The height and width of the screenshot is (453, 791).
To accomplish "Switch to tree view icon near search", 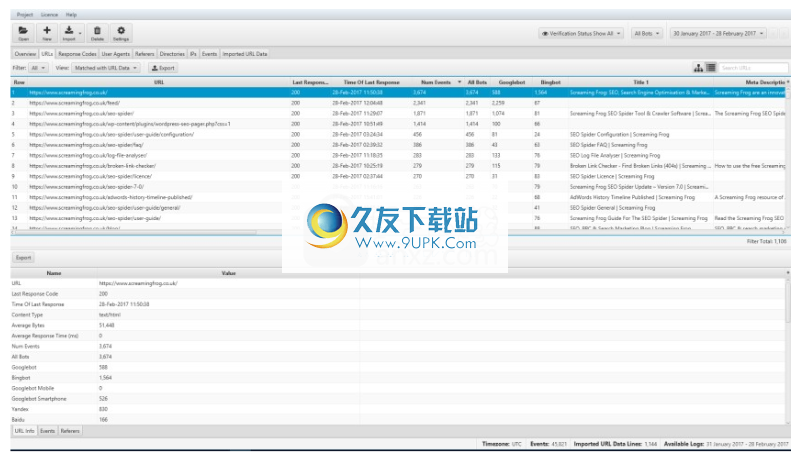I will pos(698,68).
